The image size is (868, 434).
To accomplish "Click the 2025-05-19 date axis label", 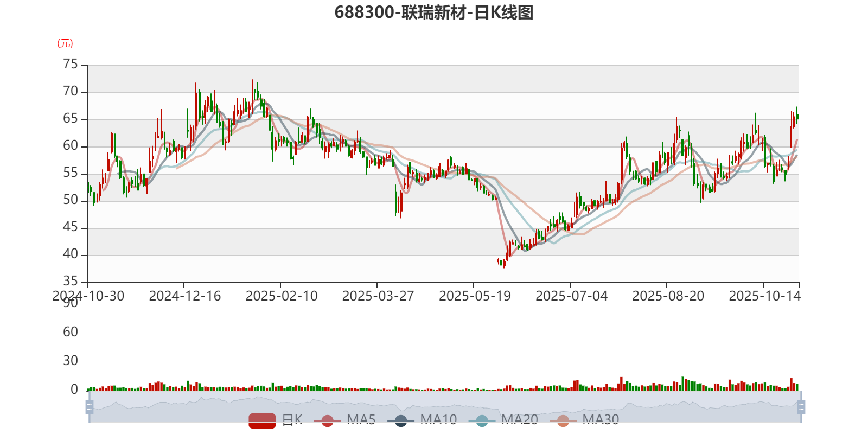I will pyautogui.click(x=475, y=296).
